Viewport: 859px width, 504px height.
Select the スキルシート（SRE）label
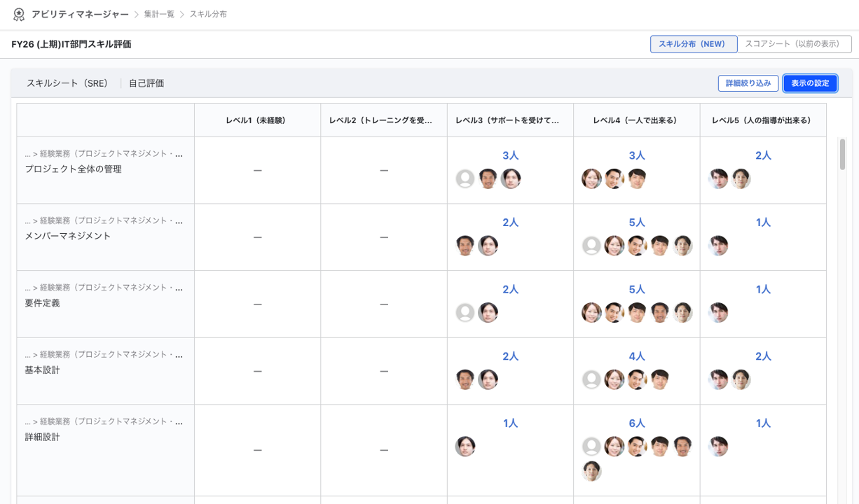pos(68,83)
